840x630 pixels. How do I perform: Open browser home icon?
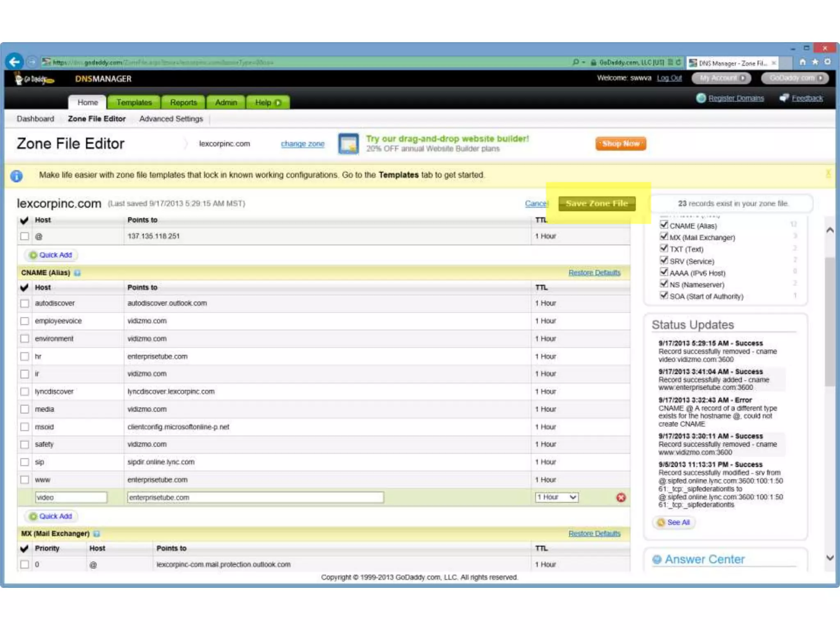(x=803, y=62)
